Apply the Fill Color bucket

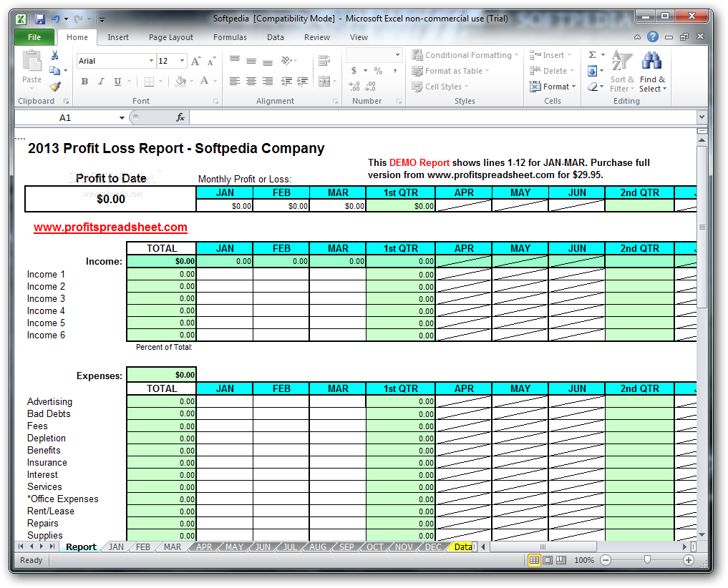(x=180, y=82)
